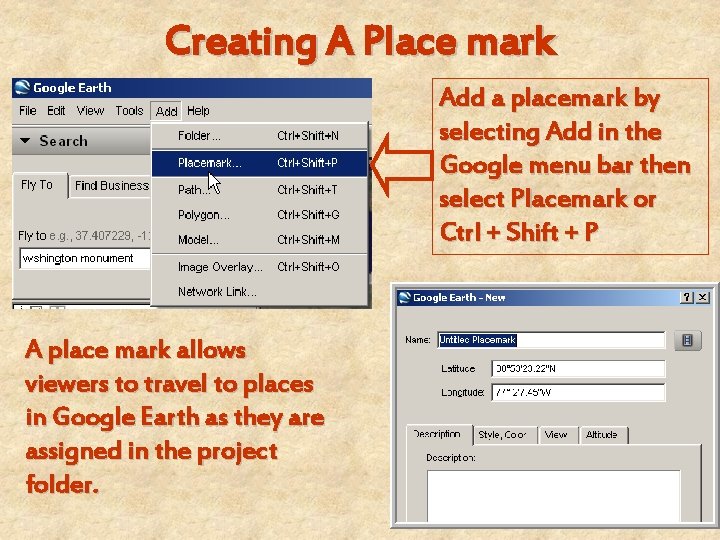This screenshot has width=720, height=540.
Task: Open the Style, Color tab
Action: click(505, 435)
